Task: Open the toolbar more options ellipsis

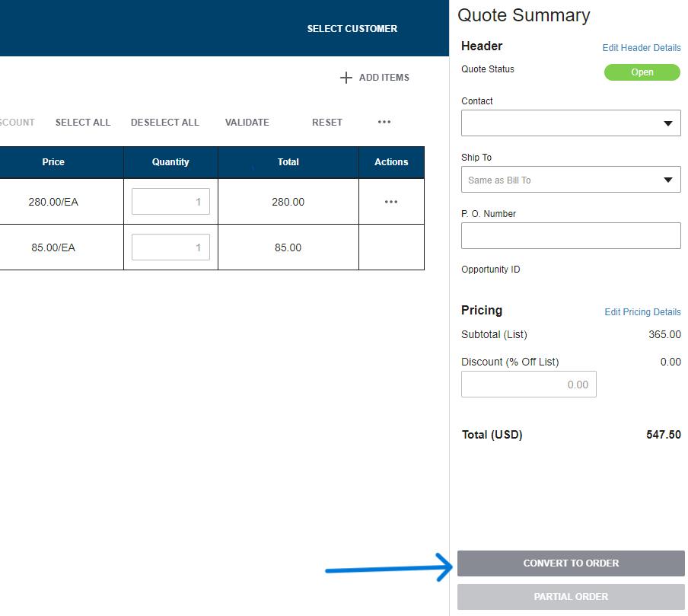Action: point(384,122)
